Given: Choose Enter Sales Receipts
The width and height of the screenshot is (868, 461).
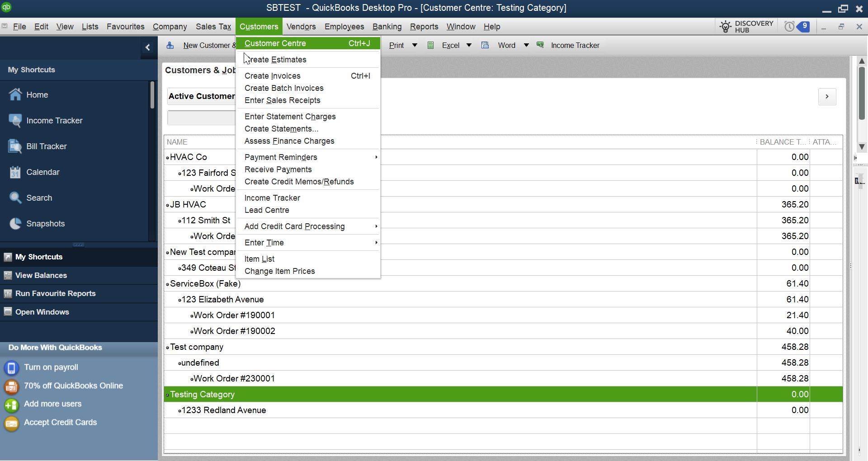Looking at the screenshot, I should pyautogui.click(x=308, y=100).
